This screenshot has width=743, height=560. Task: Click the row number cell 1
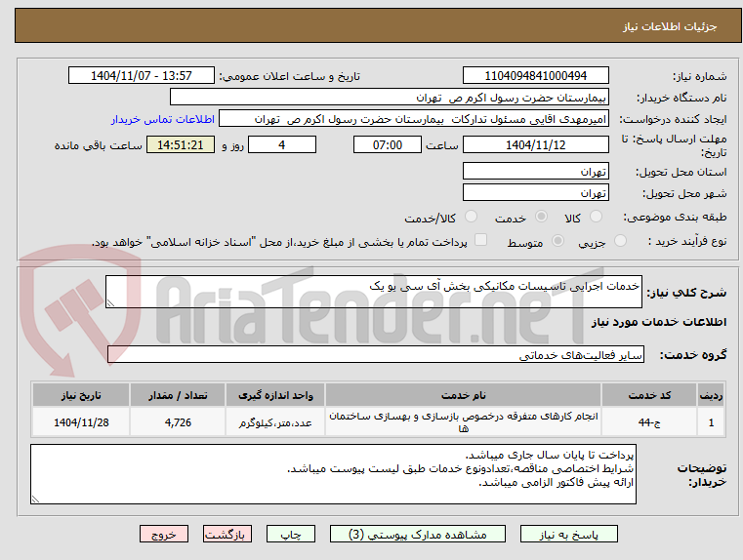click(x=711, y=421)
